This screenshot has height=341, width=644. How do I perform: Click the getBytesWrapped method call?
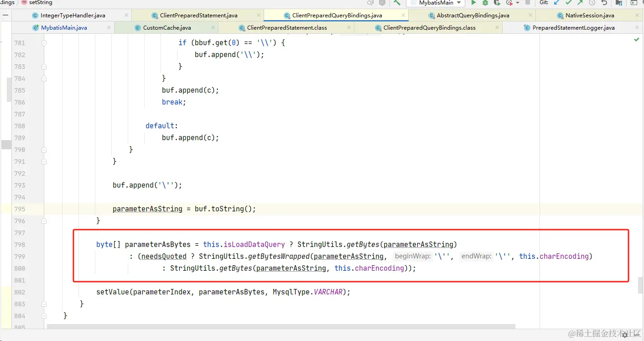point(279,257)
